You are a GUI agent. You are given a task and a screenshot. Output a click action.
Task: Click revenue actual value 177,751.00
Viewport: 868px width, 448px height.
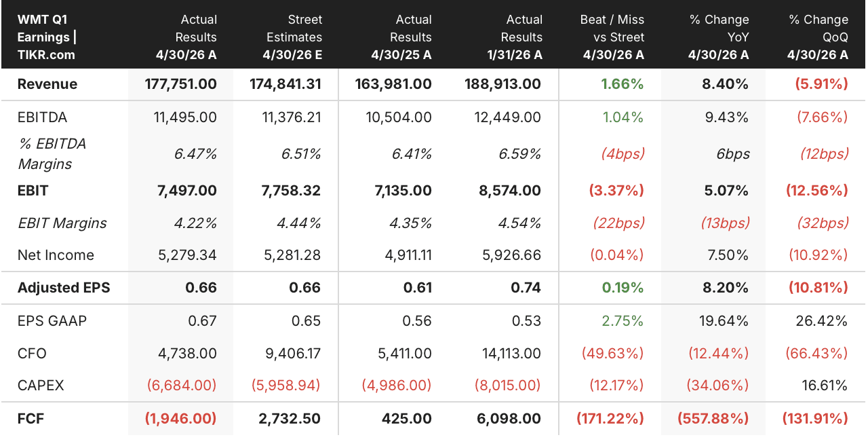click(x=181, y=84)
